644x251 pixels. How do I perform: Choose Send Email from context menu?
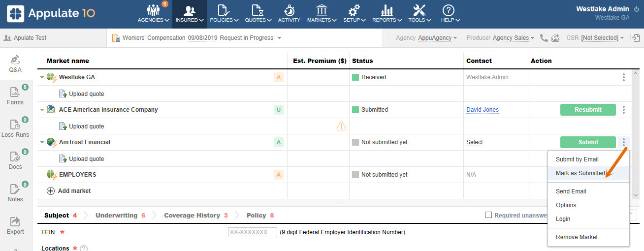coord(588,191)
